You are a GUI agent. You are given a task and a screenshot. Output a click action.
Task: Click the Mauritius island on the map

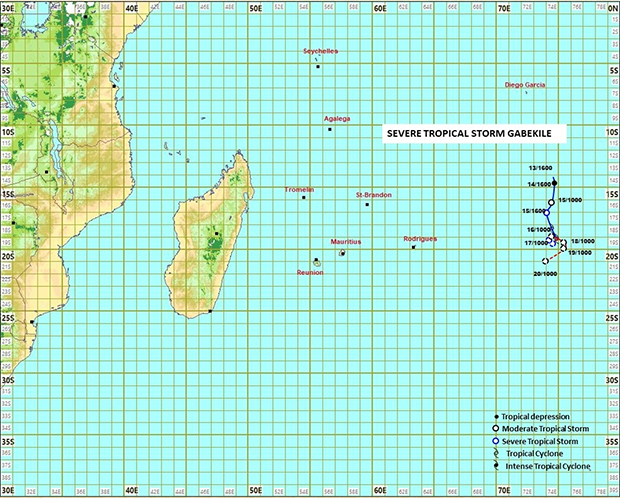342,253
